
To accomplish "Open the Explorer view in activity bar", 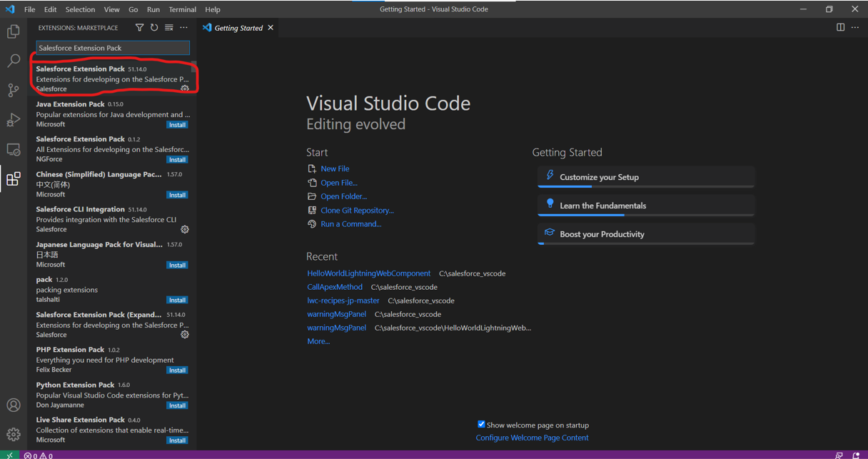I will click(14, 31).
